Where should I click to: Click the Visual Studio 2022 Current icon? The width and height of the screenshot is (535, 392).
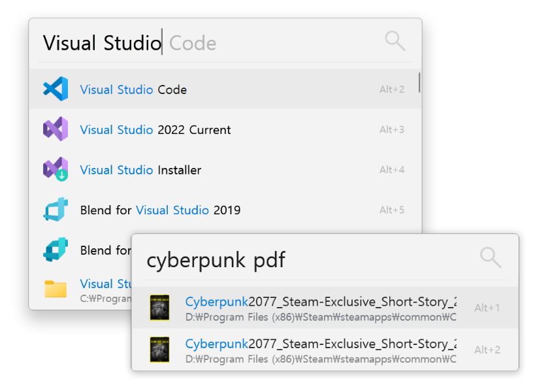coord(56,129)
